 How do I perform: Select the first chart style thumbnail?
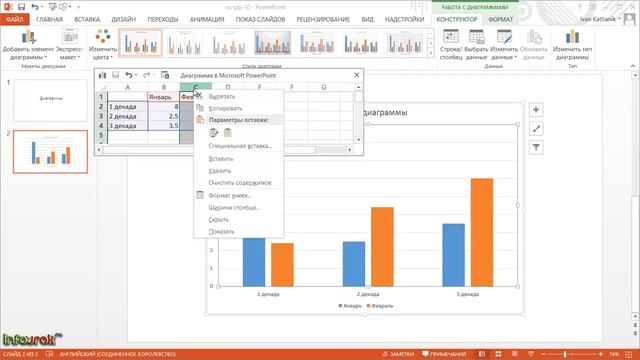(x=140, y=42)
